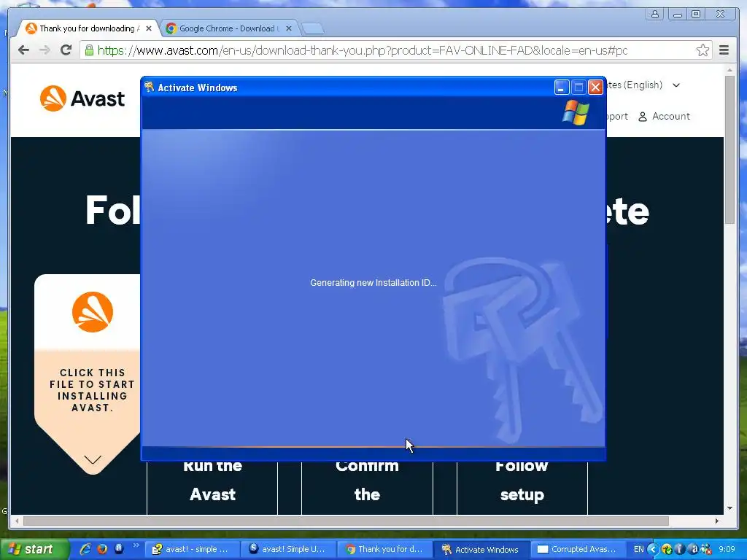Open the blue round quick launch icon
The height and width of the screenshot is (560, 747).
[119, 548]
